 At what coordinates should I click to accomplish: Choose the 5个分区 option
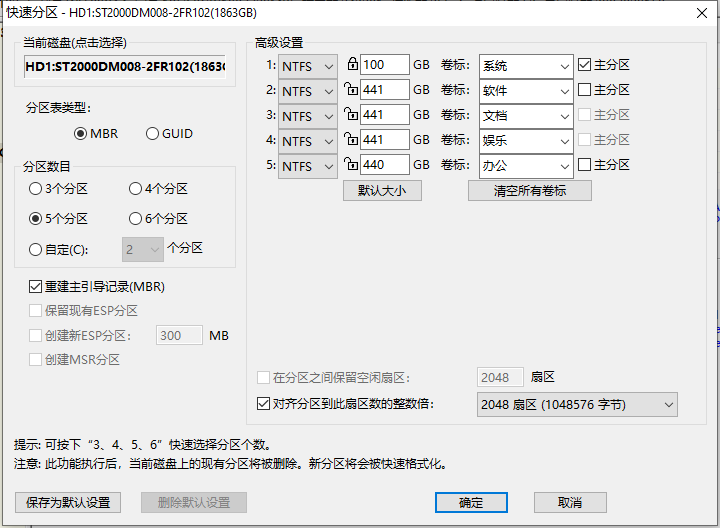coord(58,219)
